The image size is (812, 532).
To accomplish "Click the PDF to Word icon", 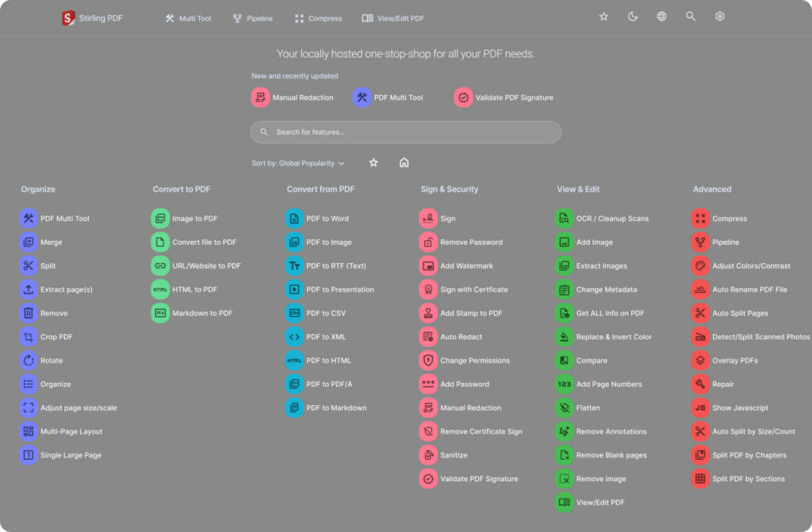I will tap(294, 219).
